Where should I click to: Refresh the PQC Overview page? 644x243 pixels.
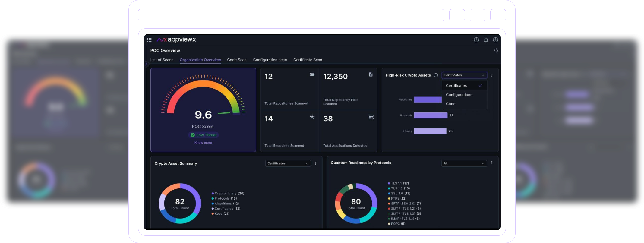coord(496,51)
